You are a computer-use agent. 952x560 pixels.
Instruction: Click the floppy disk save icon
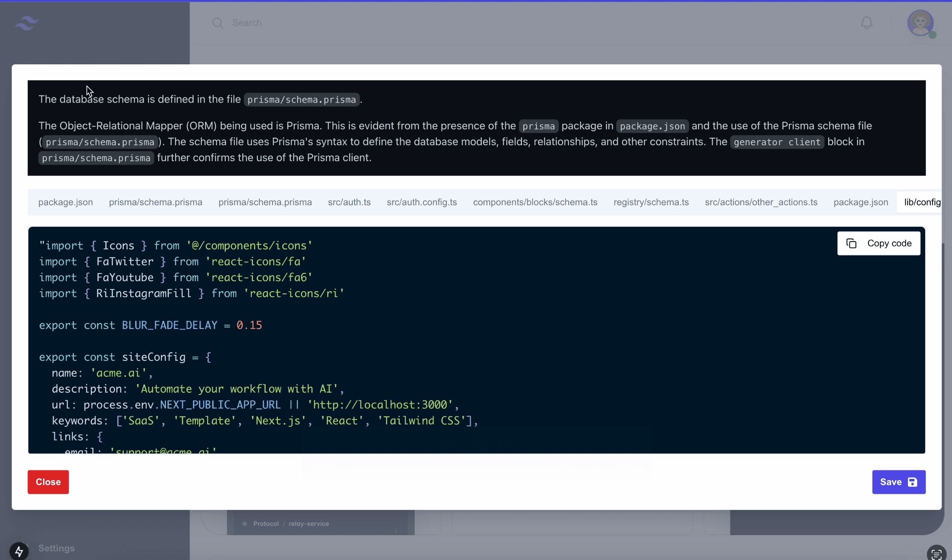913,482
